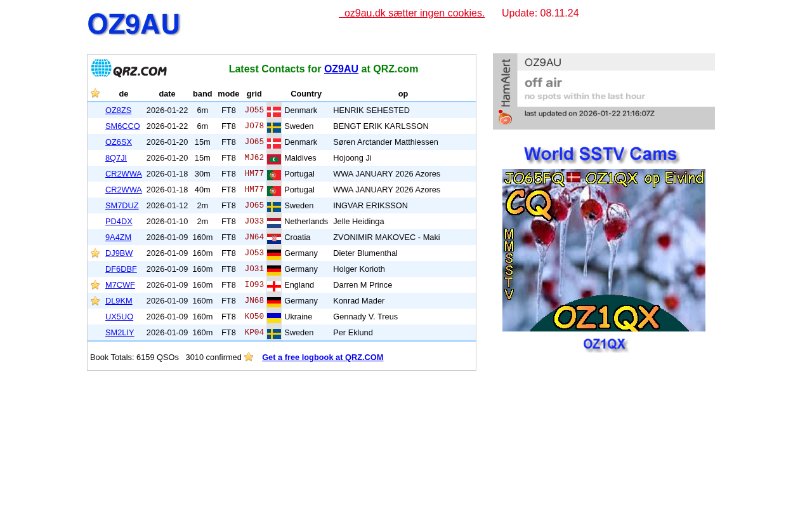
Task: Follow the UX5UO callsign link
Action: (119, 317)
